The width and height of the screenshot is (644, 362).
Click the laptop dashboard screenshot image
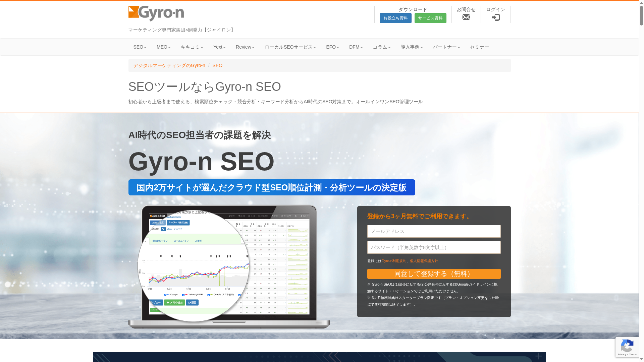[x=229, y=267]
